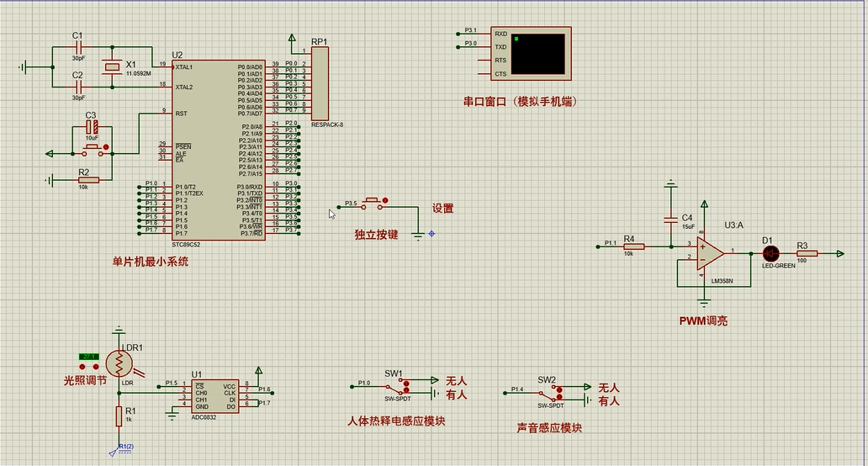Toggle the SW1 SPDT switch actuator

(x=405, y=386)
